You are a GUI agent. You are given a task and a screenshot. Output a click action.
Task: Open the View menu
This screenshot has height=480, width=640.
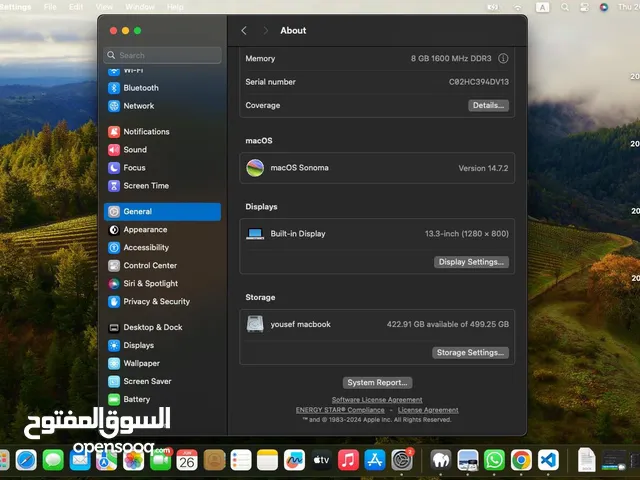[104, 7]
